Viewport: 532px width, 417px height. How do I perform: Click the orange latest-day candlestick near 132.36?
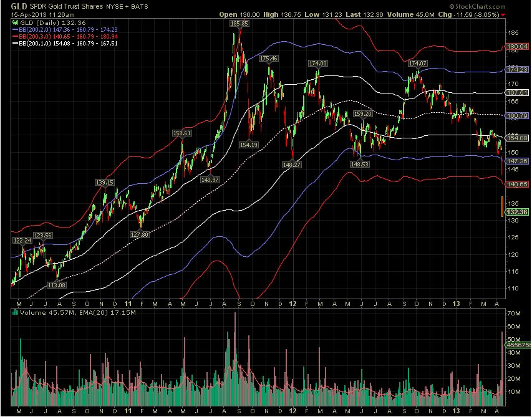click(503, 206)
